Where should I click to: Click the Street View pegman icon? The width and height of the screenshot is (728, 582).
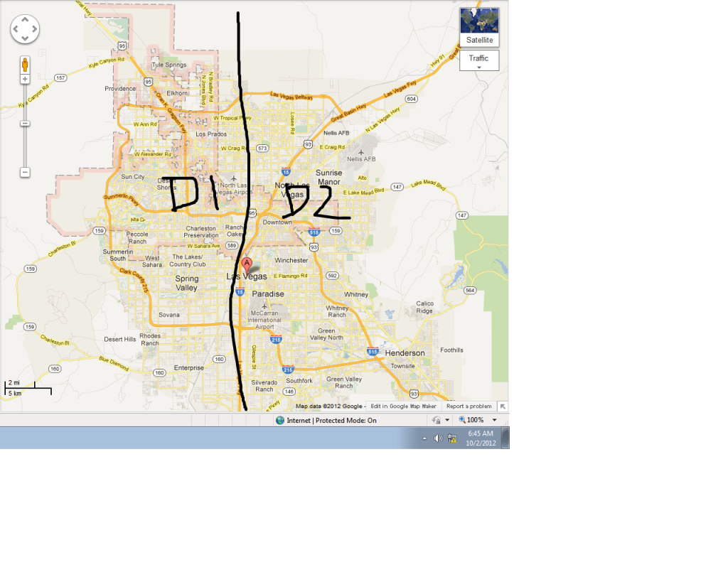[x=25, y=65]
